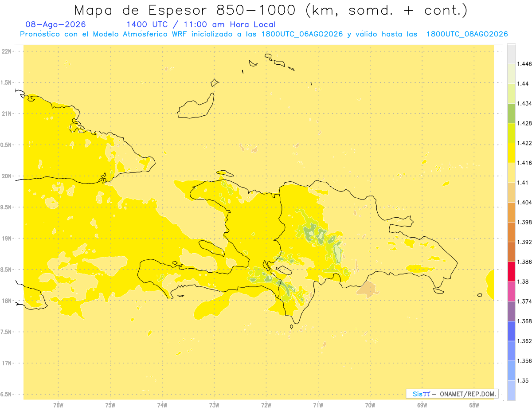Click the 75W longitude label
Screen dimensions: 532x411
coord(110,405)
